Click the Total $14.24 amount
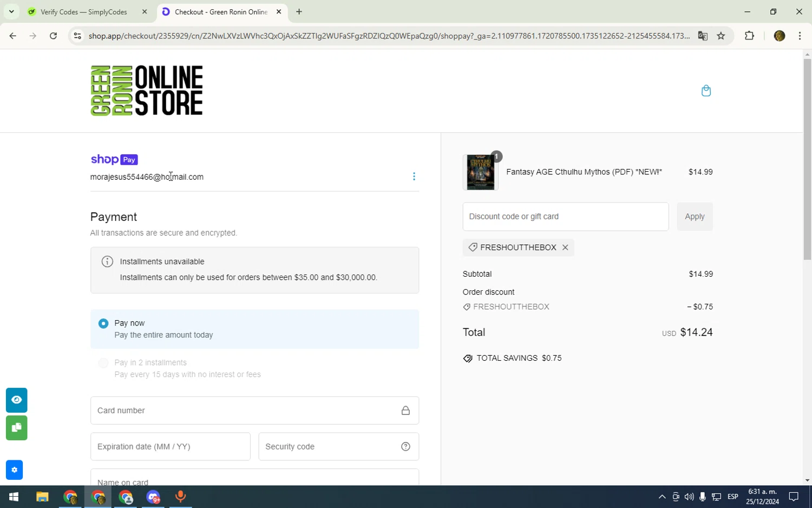 tap(696, 333)
